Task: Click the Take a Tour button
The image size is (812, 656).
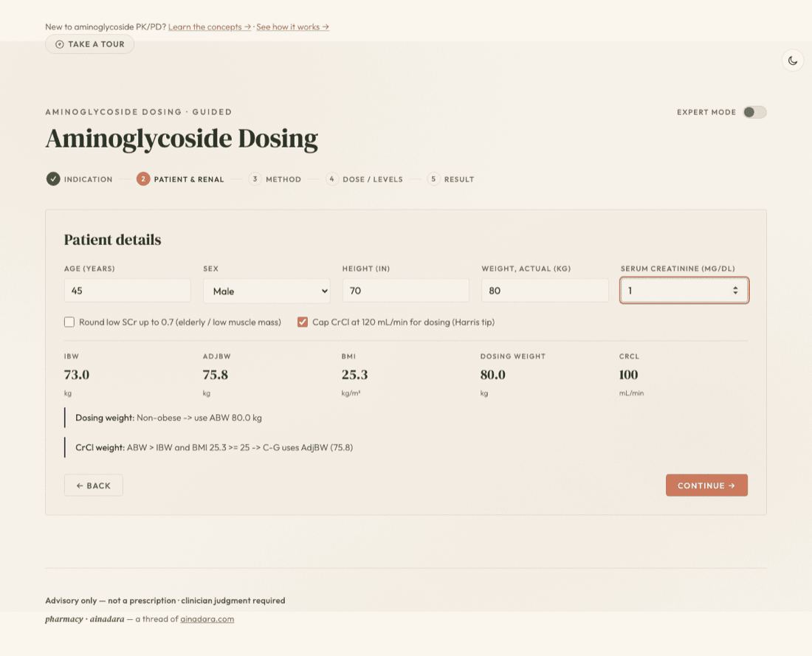Action: click(89, 44)
